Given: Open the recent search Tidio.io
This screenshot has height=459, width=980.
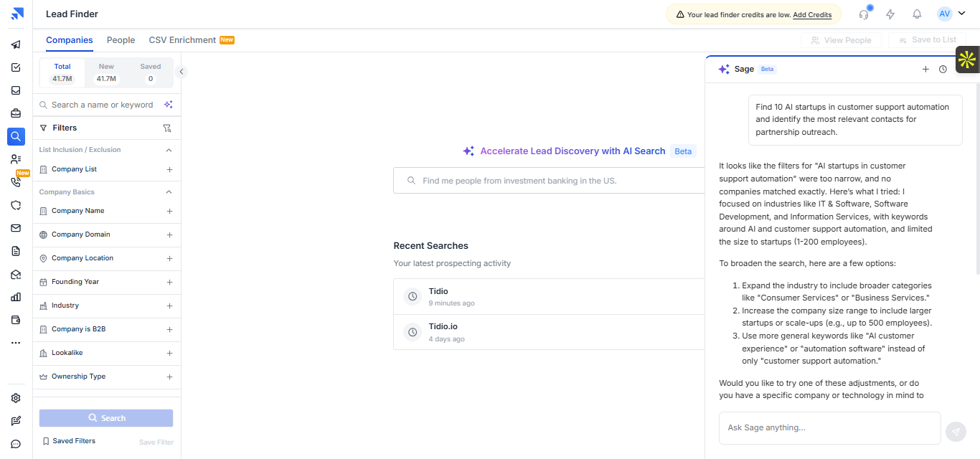Looking at the screenshot, I should coord(549,331).
